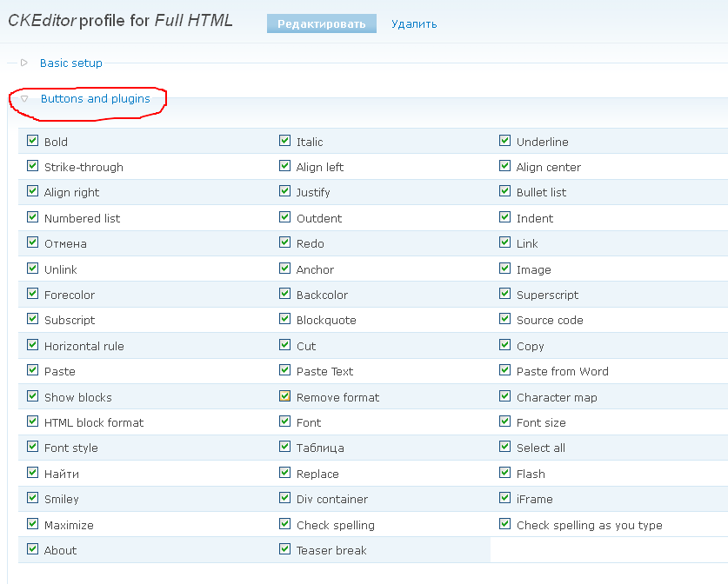Disable Paste from Word checkbox
The height and width of the screenshot is (584, 728).
[x=504, y=369]
